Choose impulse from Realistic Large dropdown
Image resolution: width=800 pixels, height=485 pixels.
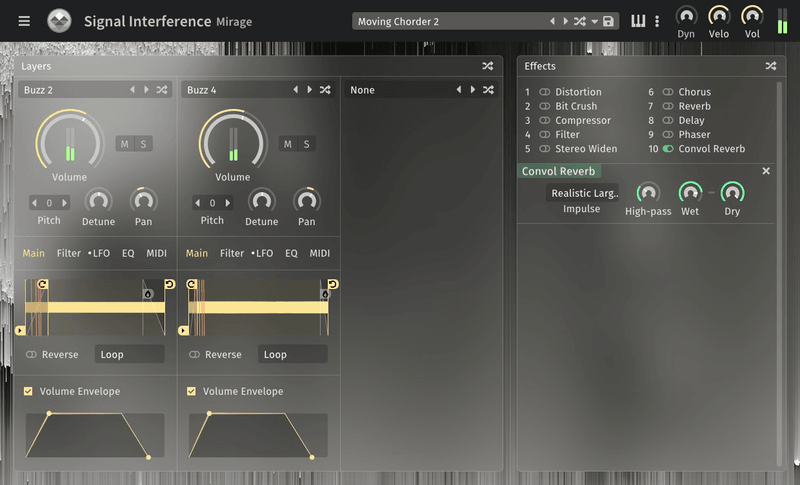[585, 193]
